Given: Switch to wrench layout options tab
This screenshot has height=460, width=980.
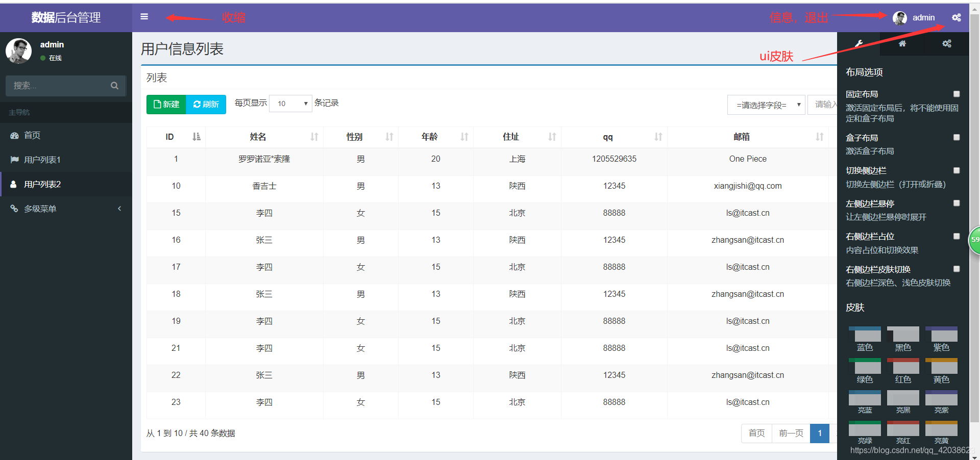Looking at the screenshot, I should point(859,44).
